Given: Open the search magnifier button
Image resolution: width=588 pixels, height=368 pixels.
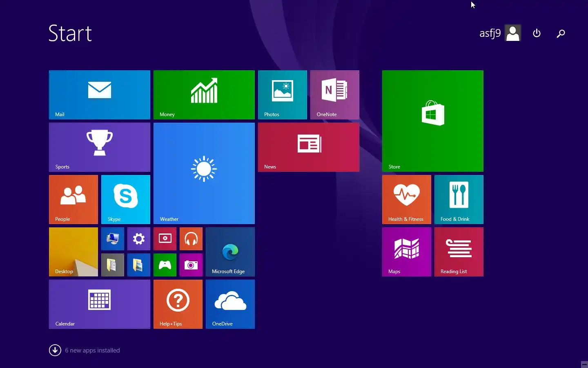Looking at the screenshot, I should click(561, 33).
